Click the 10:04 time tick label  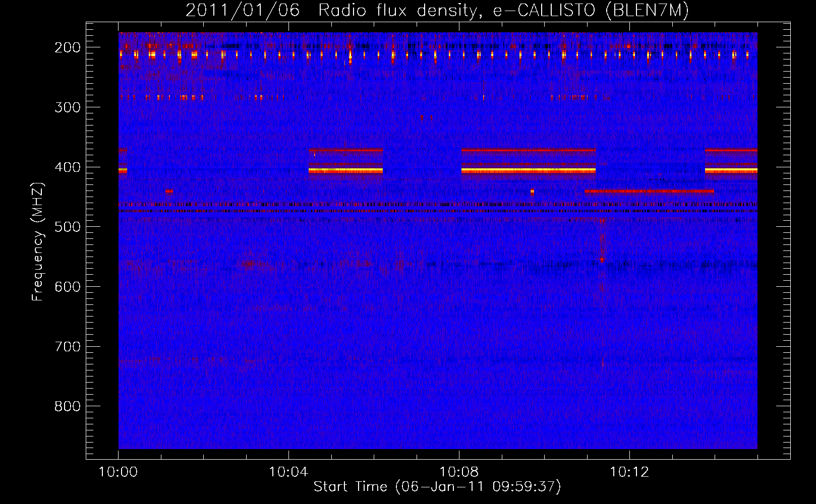(288, 472)
